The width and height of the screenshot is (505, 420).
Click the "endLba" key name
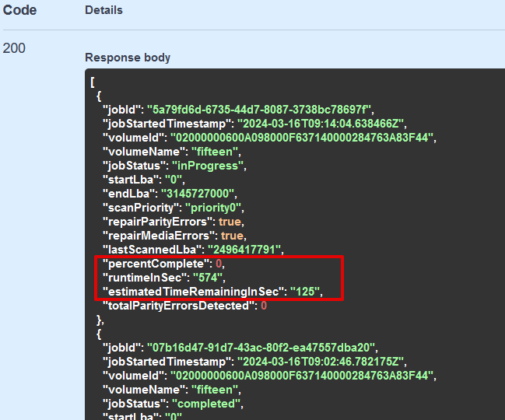129,194
